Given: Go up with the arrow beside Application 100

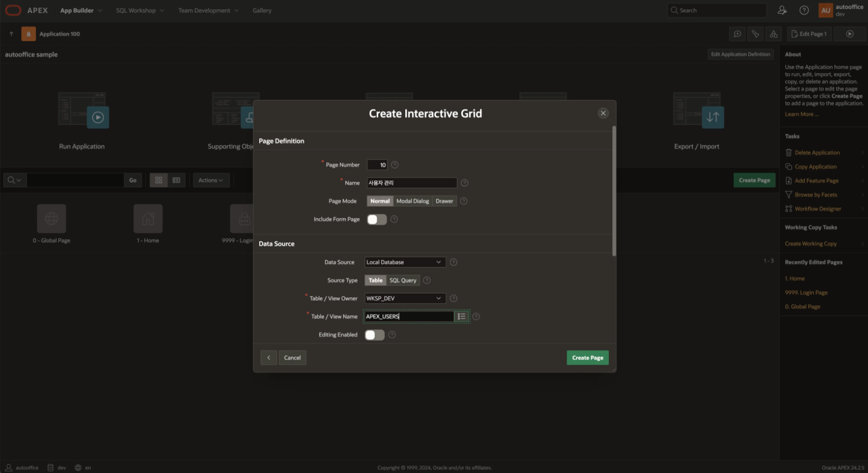Looking at the screenshot, I should (12, 34).
